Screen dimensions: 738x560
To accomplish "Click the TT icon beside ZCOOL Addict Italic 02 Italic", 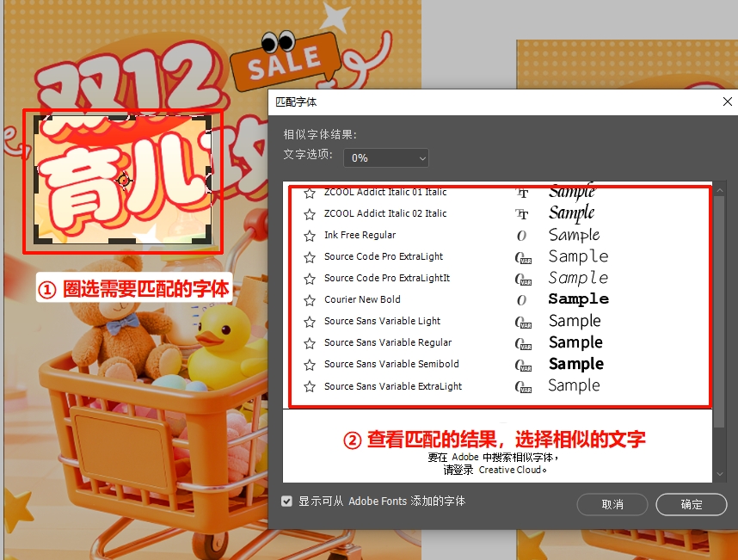I will 522,212.
